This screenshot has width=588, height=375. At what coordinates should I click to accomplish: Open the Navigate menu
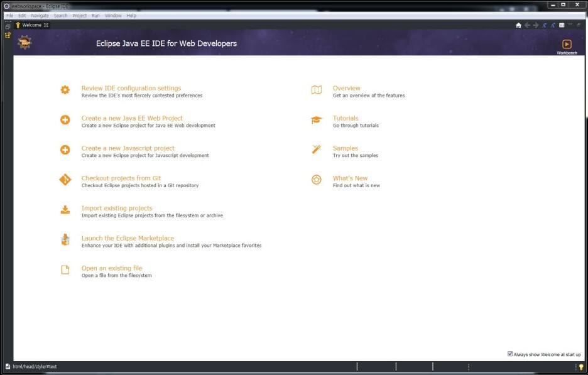point(40,16)
